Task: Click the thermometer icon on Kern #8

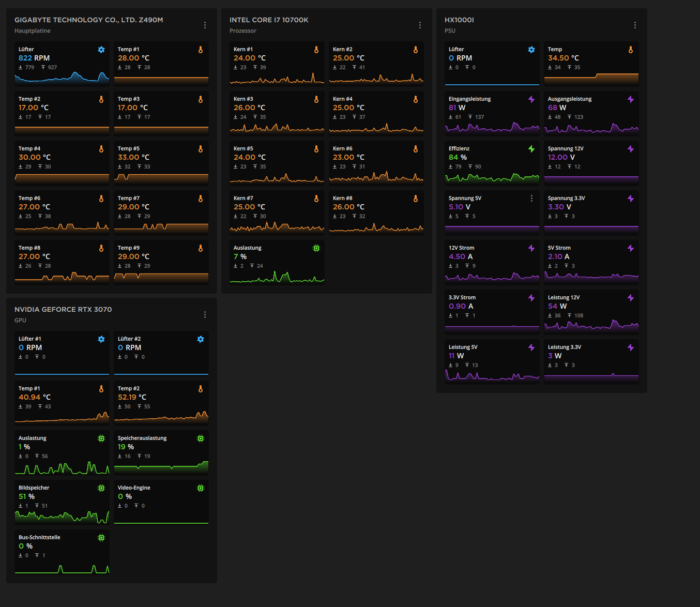Action: (416, 199)
